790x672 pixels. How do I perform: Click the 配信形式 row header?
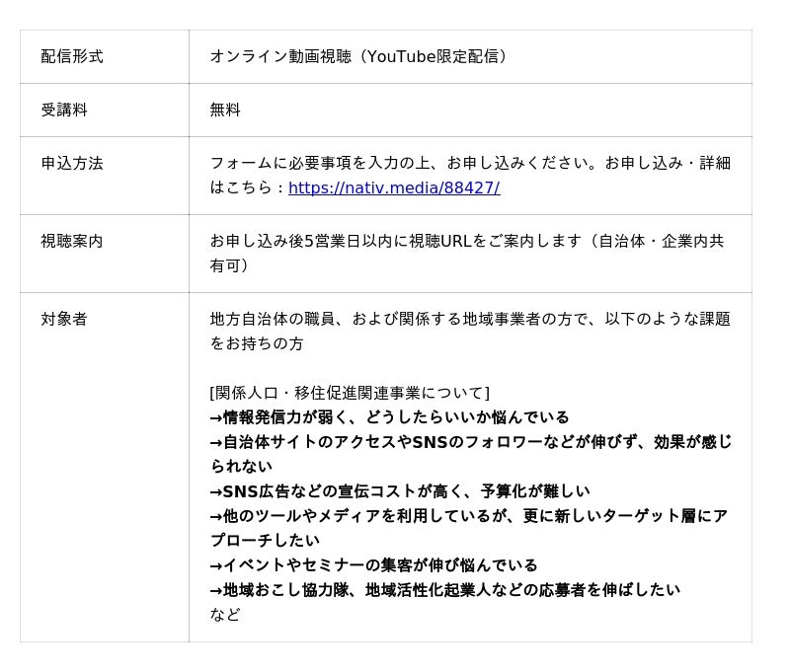click(x=71, y=56)
